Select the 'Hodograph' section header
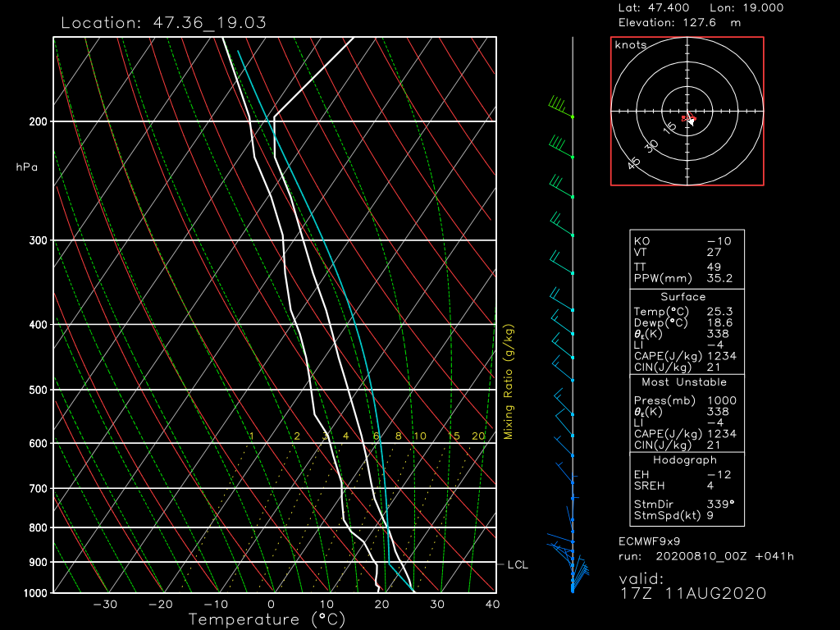Image resolution: width=840 pixels, height=630 pixels. tap(682, 460)
